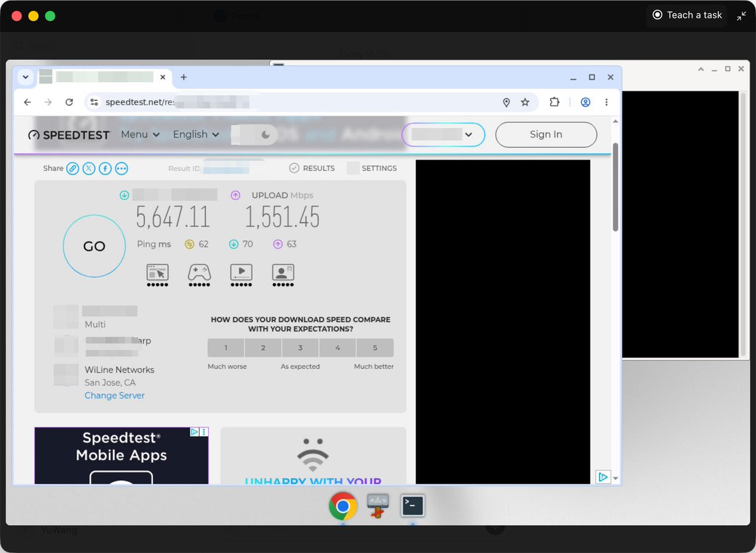756x553 pixels.
Task: Click the upload latency icon beside 63
Action: pyautogui.click(x=278, y=244)
